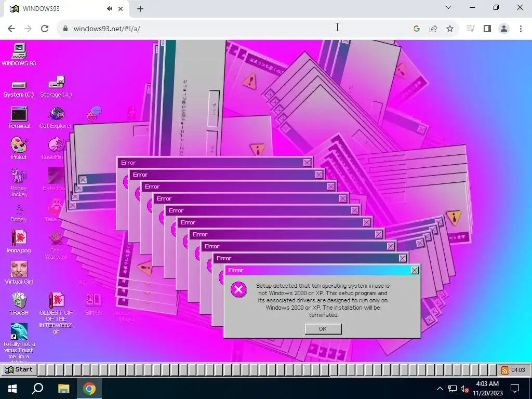View site information lock icon
The image size is (532, 399).
(x=65, y=29)
